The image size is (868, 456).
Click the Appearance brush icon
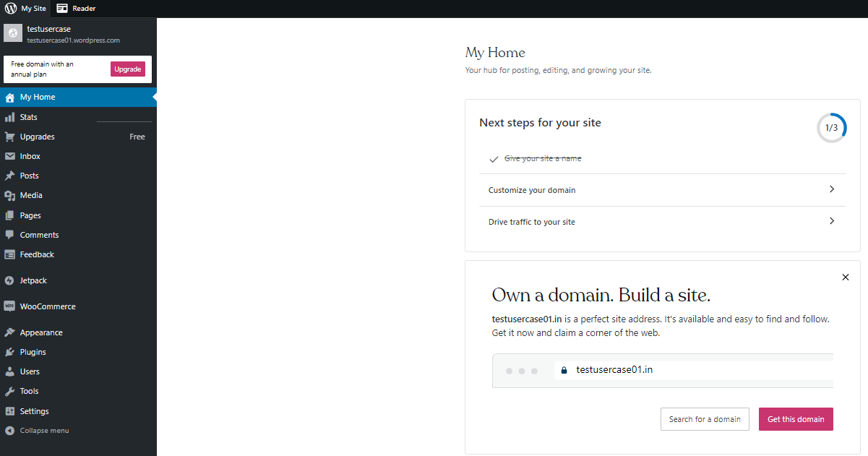(x=10, y=332)
